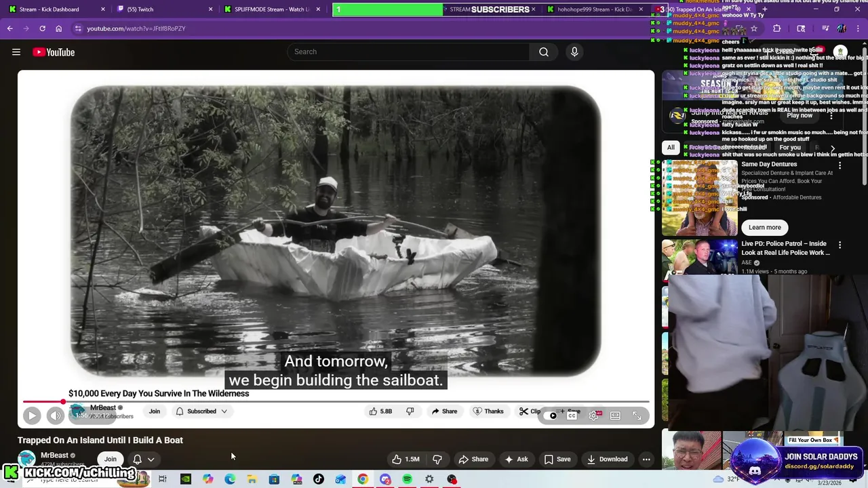Go back with browser back arrow
The width and height of the screenshot is (868, 488).
coord(10,28)
